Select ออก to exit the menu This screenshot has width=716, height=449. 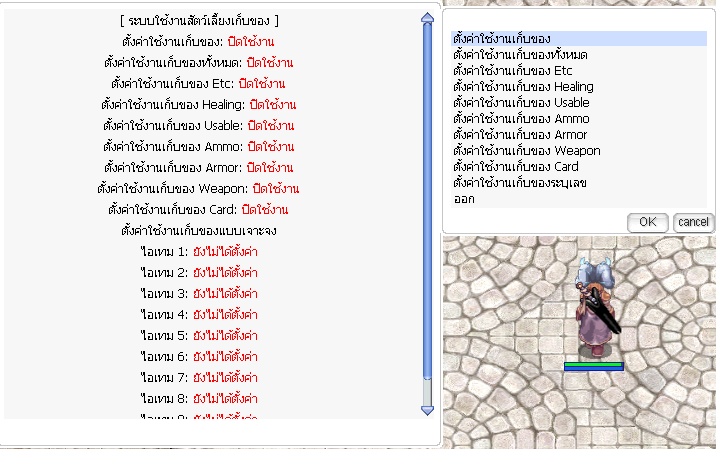[x=463, y=199]
